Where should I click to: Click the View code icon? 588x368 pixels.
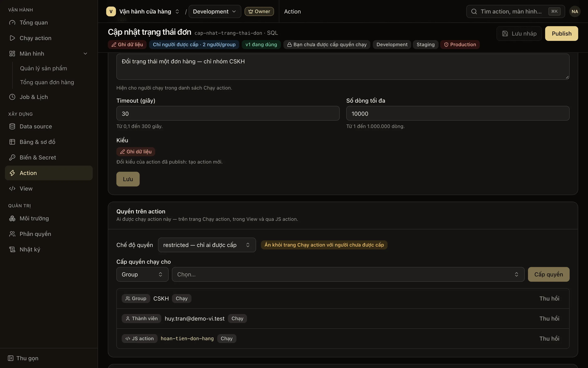coord(12,189)
